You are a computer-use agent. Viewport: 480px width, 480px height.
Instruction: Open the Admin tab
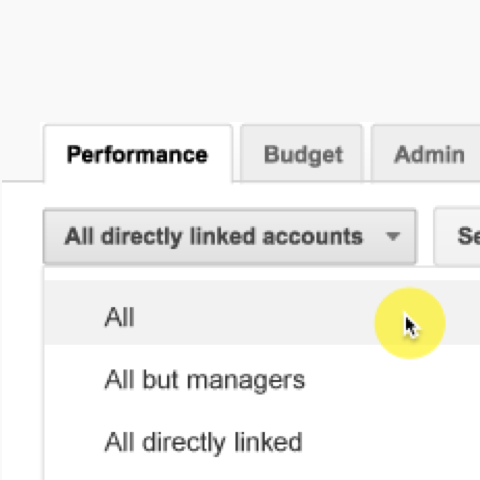426,153
